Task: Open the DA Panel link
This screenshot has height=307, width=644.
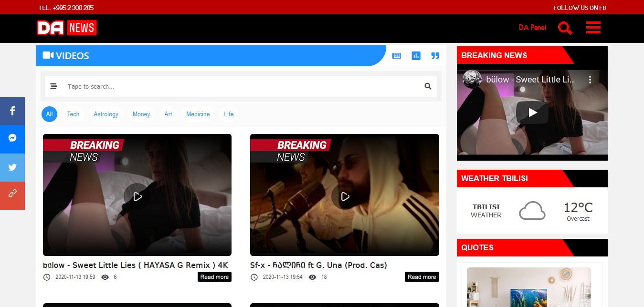Action: [x=533, y=28]
